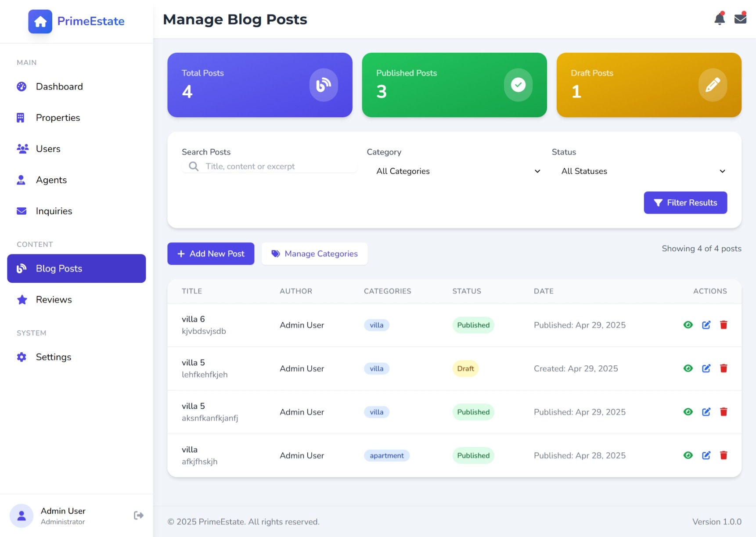756x537 pixels.
Task: View the afkjfhskjh post via eye icon
Action: click(688, 455)
